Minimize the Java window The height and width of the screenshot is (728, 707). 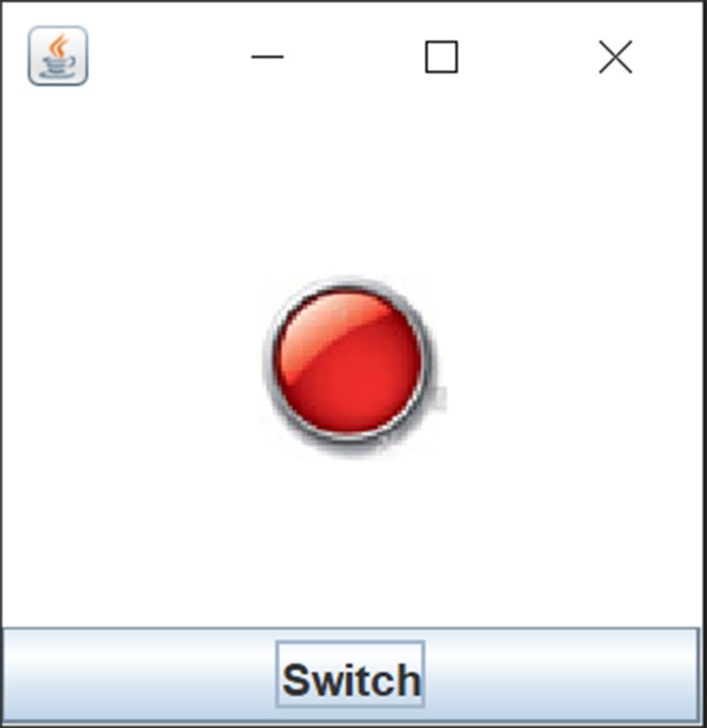(267, 57)
